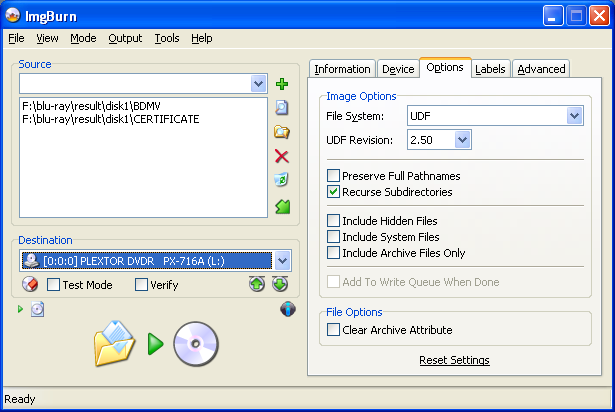Check Preserve Full Pathnames
The height and width of the screenshot is (412, 615).
coord(333,175)
